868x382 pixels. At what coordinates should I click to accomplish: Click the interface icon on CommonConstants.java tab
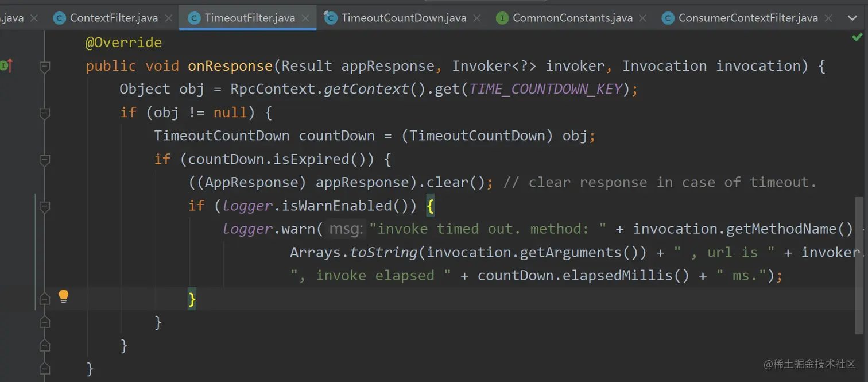[x=502, y=18]
